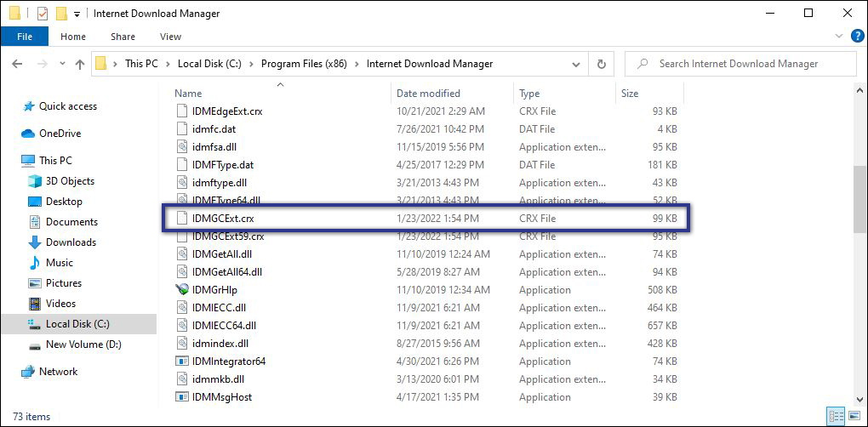
Task: Click date 8/27/2015 9:56 AM
Action: (437, 344)
